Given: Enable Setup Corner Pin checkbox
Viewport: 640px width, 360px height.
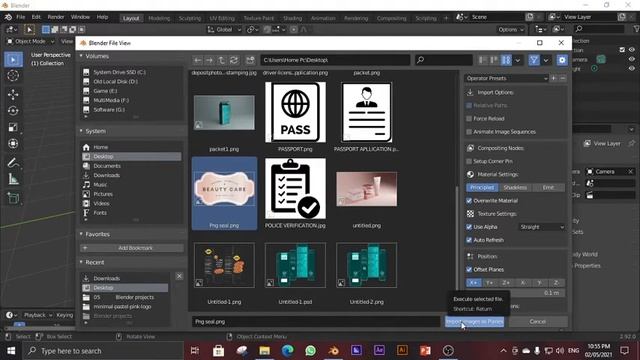Looking at the screenshot, I should (x=469, y=161).
